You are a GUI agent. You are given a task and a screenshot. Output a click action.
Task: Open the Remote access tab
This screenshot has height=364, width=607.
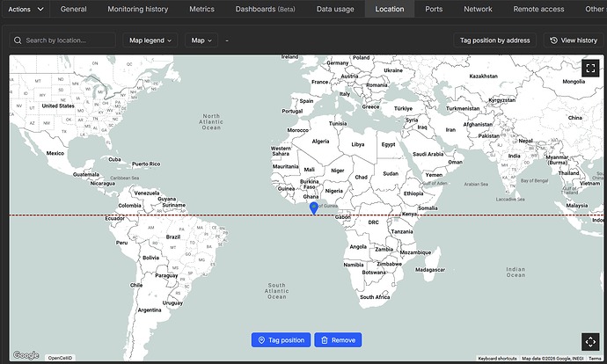pyautogui.click(x=538, y=9)
